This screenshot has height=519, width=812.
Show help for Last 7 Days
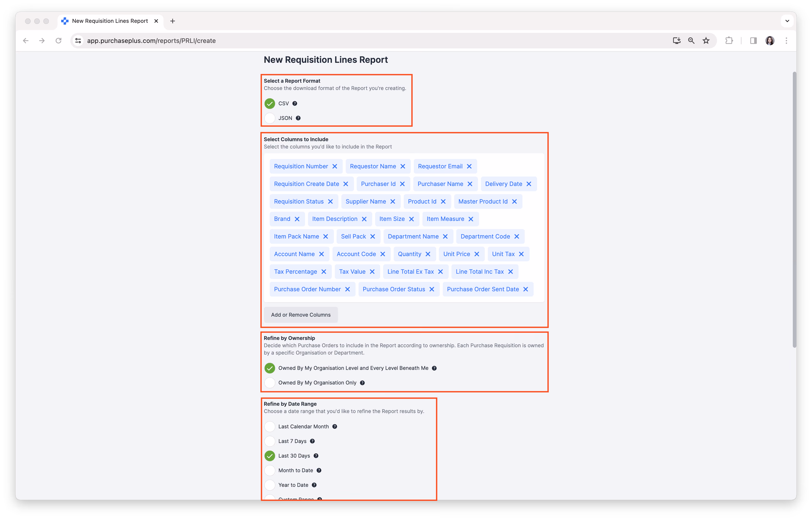(x=312, y=441)
